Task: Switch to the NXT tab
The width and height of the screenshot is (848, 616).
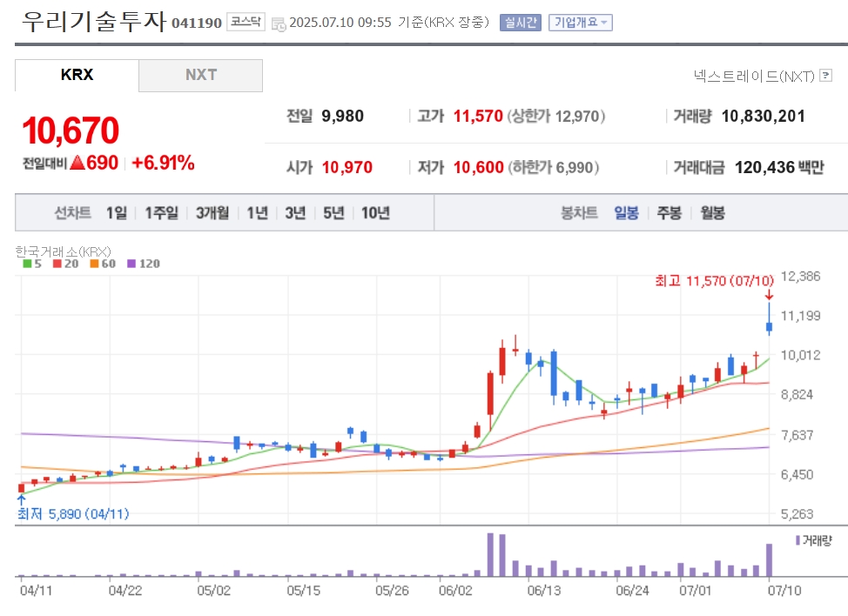Action: (200, 75)
